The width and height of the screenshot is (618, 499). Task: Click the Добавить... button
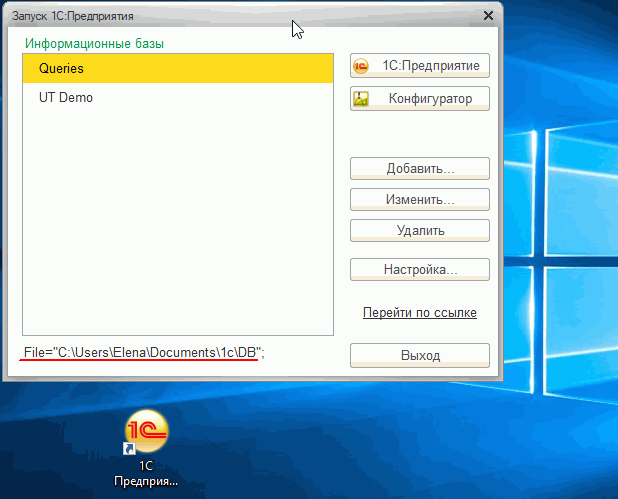(x=420, y=169)
